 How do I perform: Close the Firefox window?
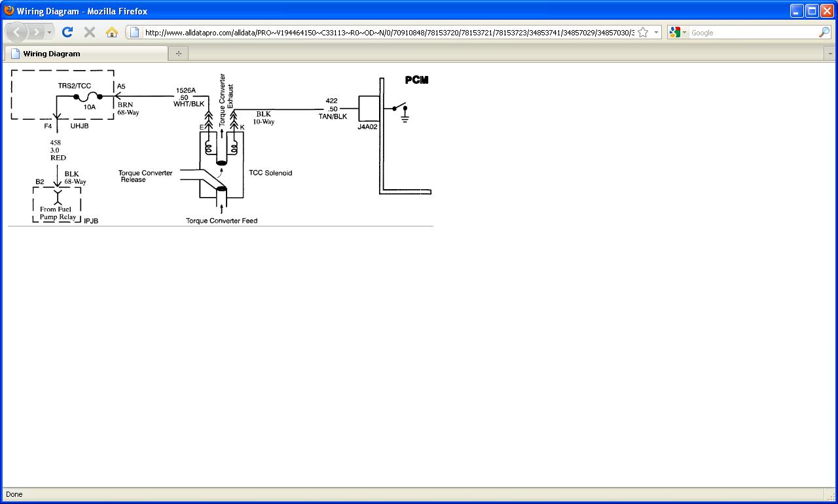(x=827, y=10)
